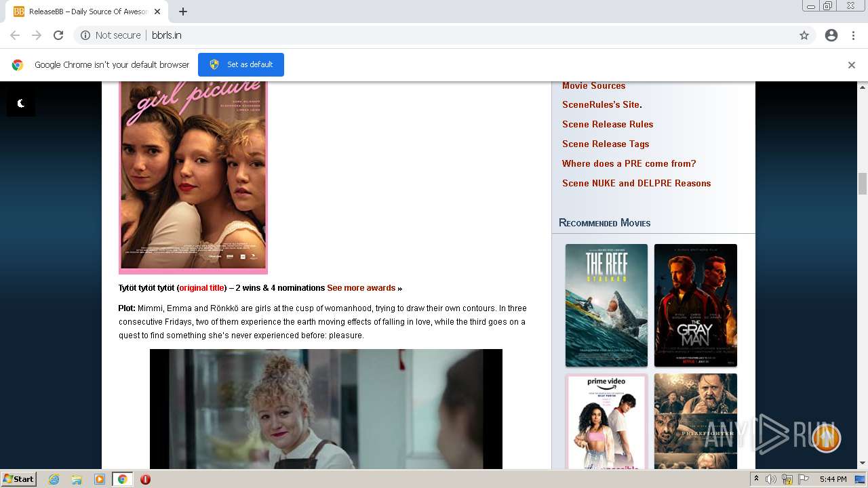Launch Internet Explorer from taskbar
The width and height of the screenshot is (868, 488).
click(54, 479)
